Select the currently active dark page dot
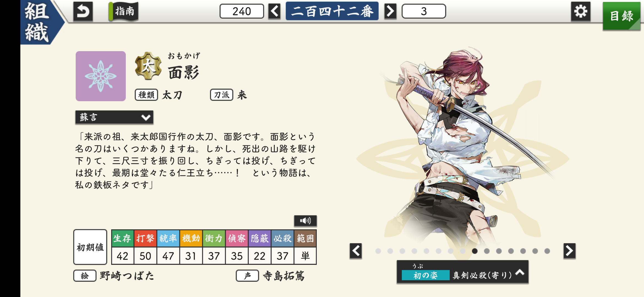This screenshot has width=644, height=297. (475, 251)
